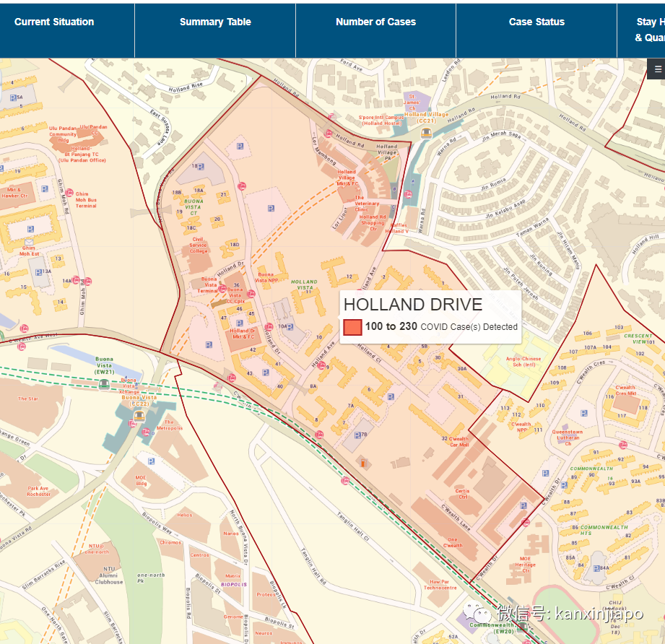Click The Star building label

click(28, 399)
